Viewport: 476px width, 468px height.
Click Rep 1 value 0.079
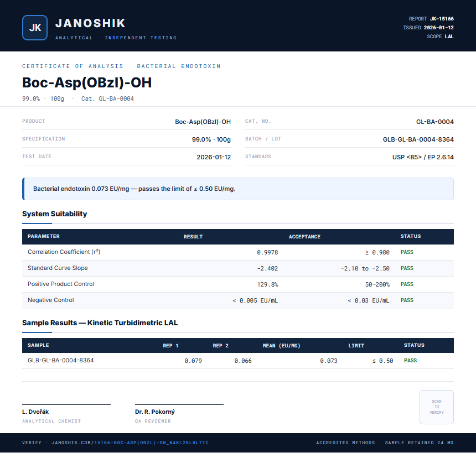point(193,361)
